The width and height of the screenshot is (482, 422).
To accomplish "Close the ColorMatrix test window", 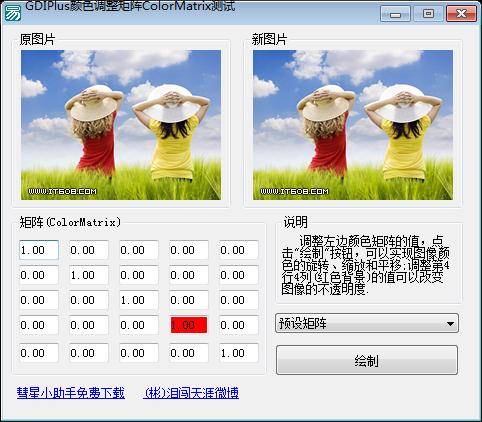I will (x=461, y=14).
